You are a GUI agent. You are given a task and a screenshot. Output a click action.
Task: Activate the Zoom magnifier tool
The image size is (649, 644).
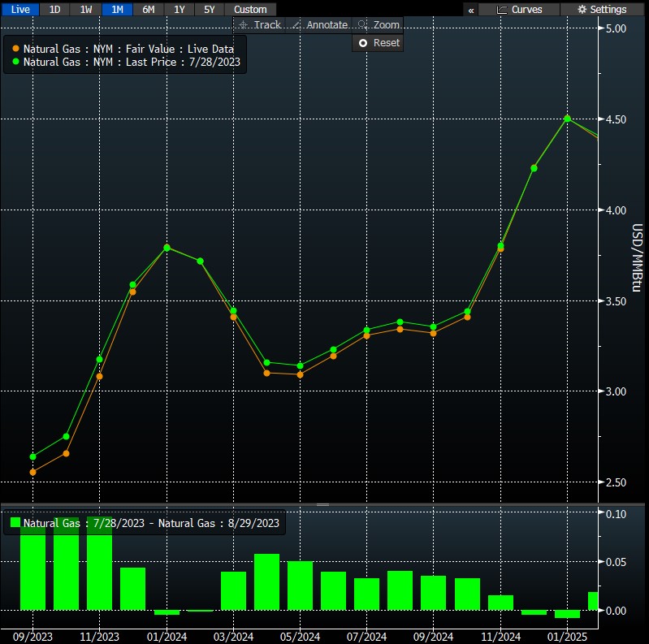point(362,25)
